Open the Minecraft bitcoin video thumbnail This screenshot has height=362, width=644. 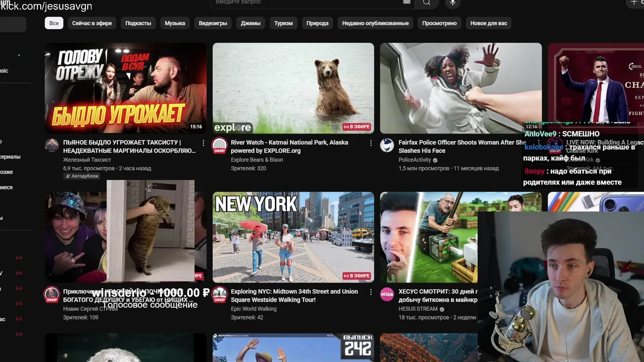[x=429, y=237]
